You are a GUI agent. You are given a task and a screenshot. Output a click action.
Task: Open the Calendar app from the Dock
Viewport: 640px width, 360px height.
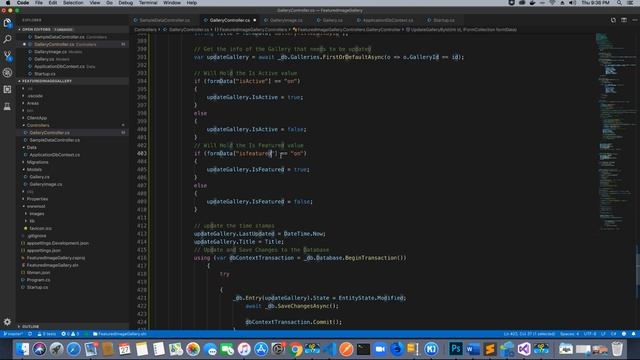click(124, 349)
